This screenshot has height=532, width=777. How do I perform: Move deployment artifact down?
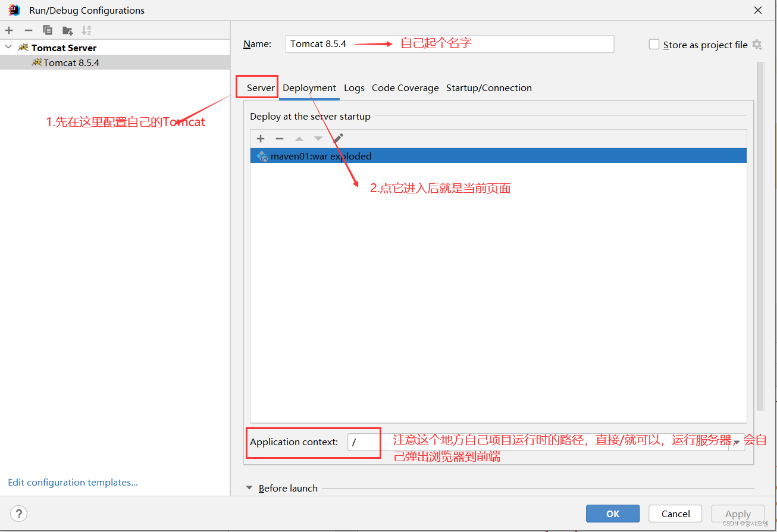pos(318,139)
